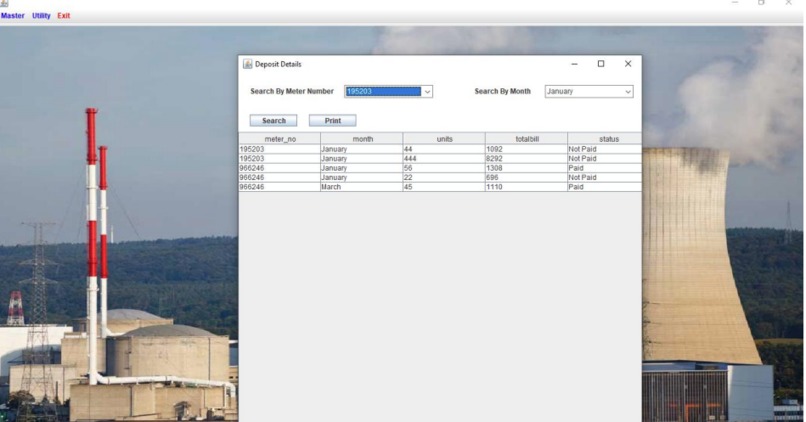The width and height of the screenshot is (806, 422).
Task: Select the March month cell
Action: 362,187
